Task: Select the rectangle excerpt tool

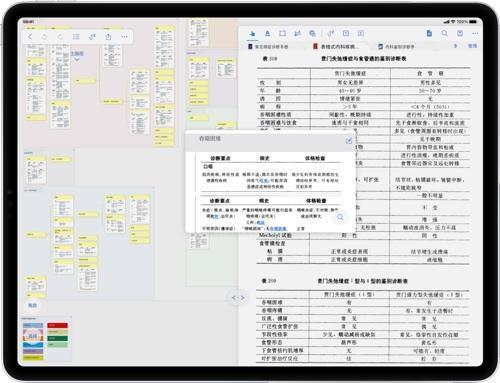Action: tap(282, 33)
